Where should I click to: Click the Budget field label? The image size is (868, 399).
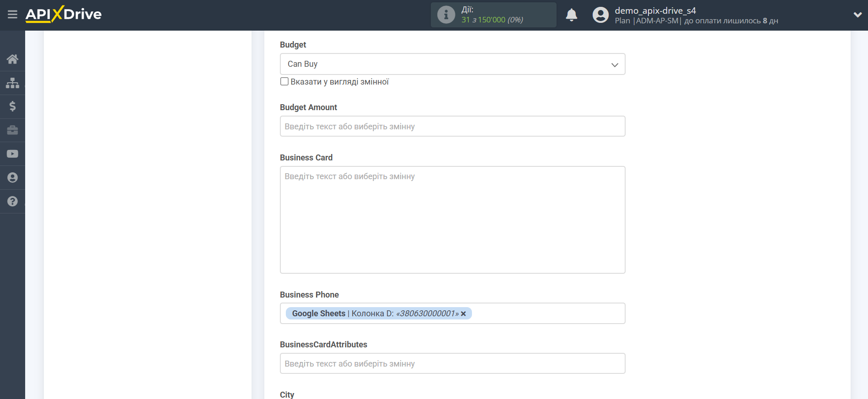point(293,45)
